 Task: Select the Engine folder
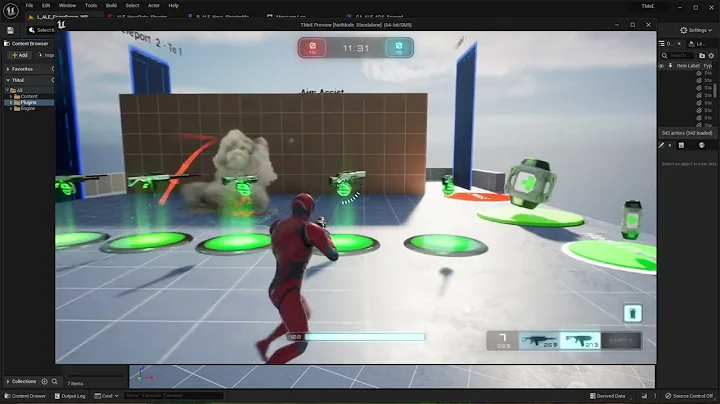[x=28, y=108]
